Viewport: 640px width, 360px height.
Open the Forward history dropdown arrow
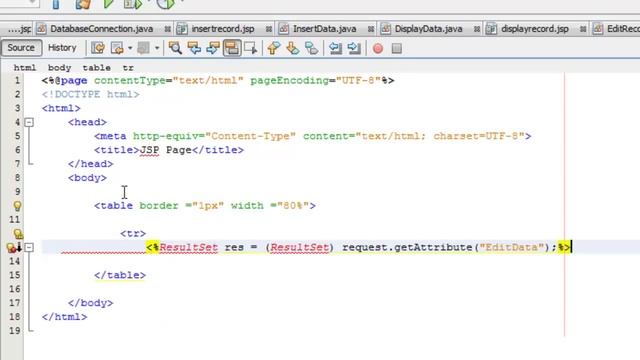pos(157,48)
